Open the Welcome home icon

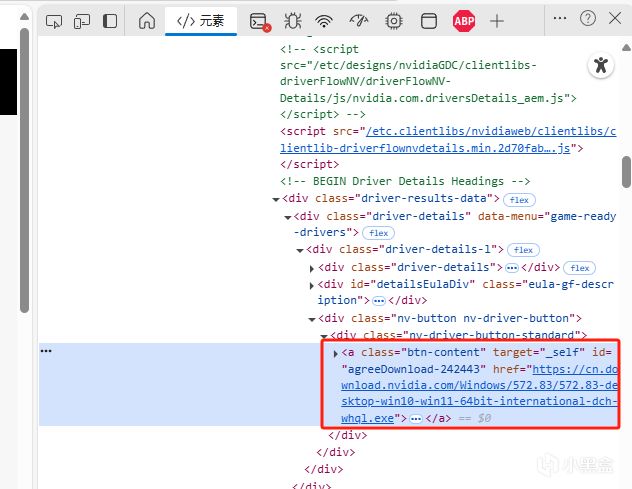pyautogui.click(x=147, y=21)
